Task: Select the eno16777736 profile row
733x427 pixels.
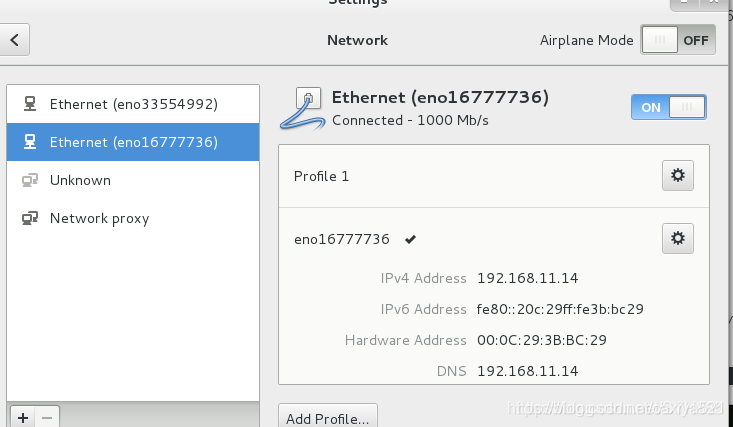Action: click(x=494, y=239)
